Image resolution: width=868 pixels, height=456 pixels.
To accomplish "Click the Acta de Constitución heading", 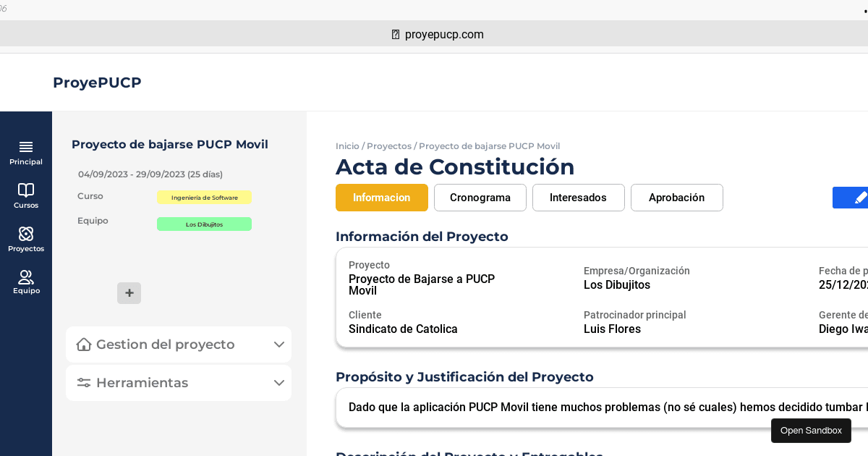I will click(455, 167).
